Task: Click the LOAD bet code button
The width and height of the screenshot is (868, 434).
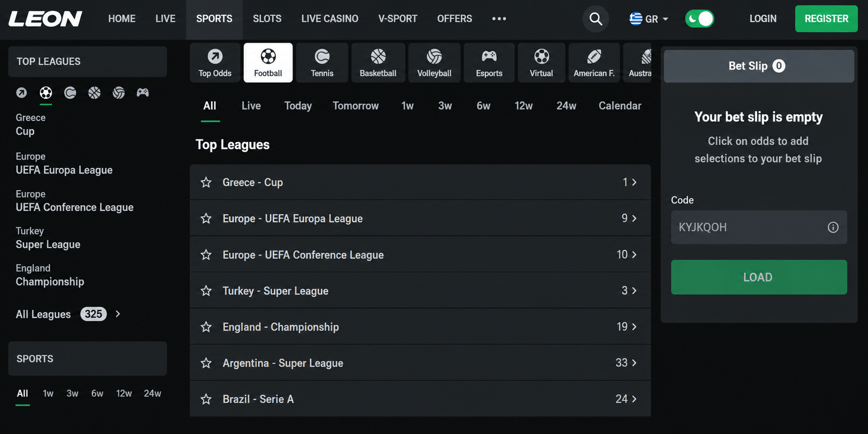Action: (759, 277)
